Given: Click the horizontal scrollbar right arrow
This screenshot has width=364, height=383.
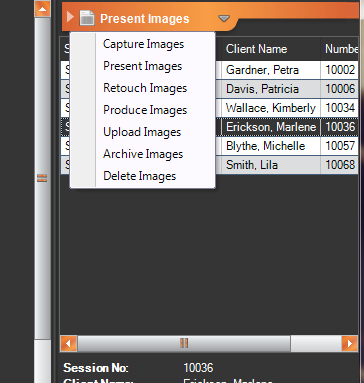Looking at the screenshot, I should [x=350, y=343].
